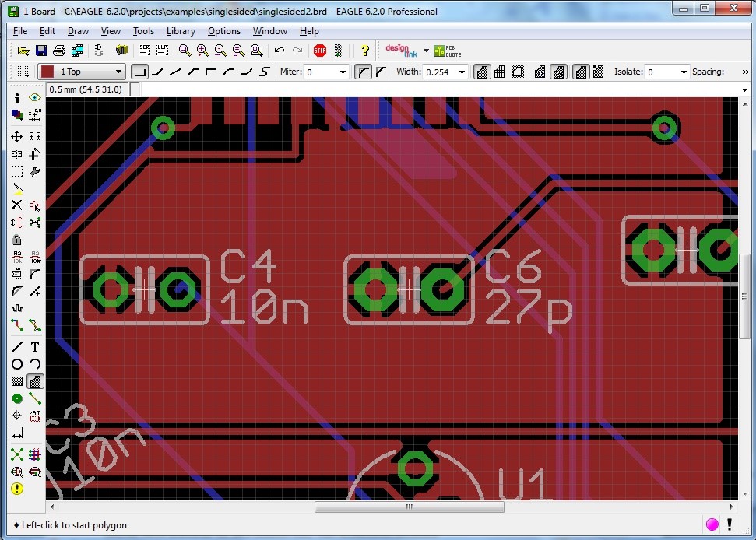Select the solid polygon pour option
This screenshot has width=756, height=540.
click(482, 72)
